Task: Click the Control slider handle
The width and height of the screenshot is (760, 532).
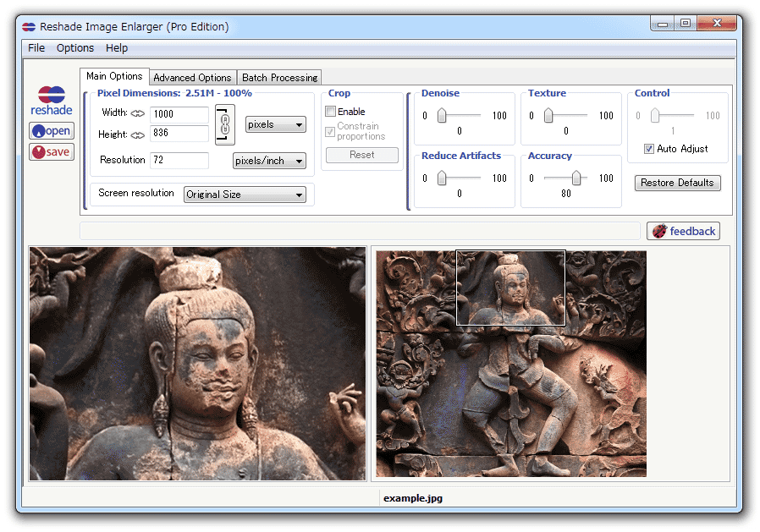Action: click(655, 115)
